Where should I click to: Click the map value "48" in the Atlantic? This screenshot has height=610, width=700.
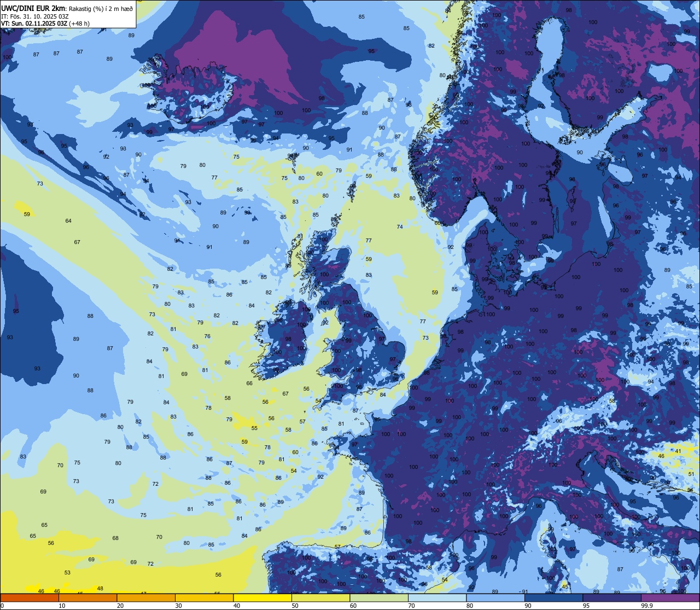click(x=100, y=589)
